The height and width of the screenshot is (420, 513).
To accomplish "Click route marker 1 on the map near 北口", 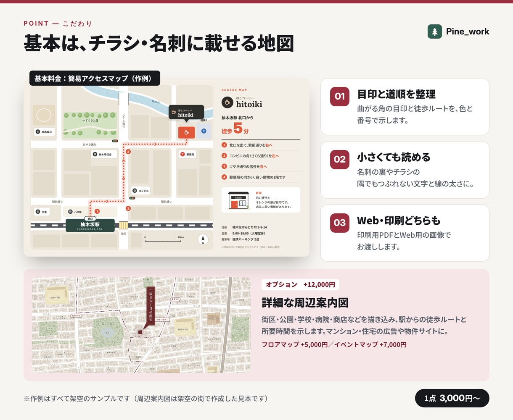I will (97, 211).
